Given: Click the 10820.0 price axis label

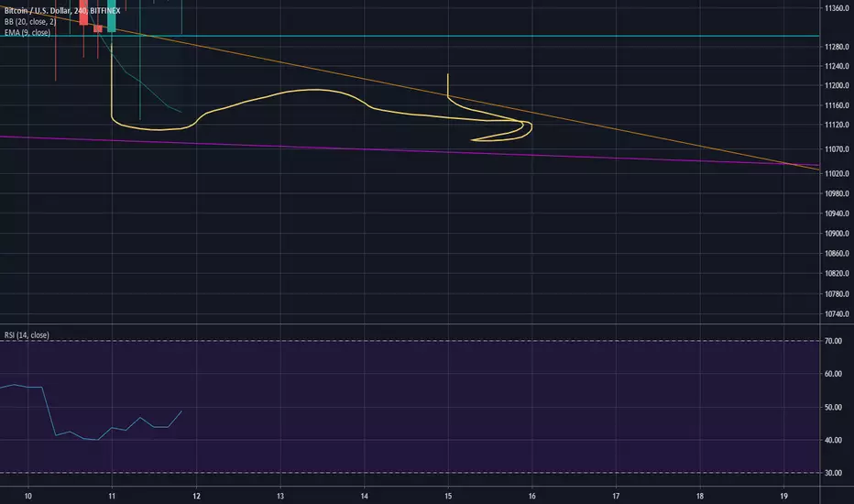Looking at the screenshot, I should pos(837,273).
